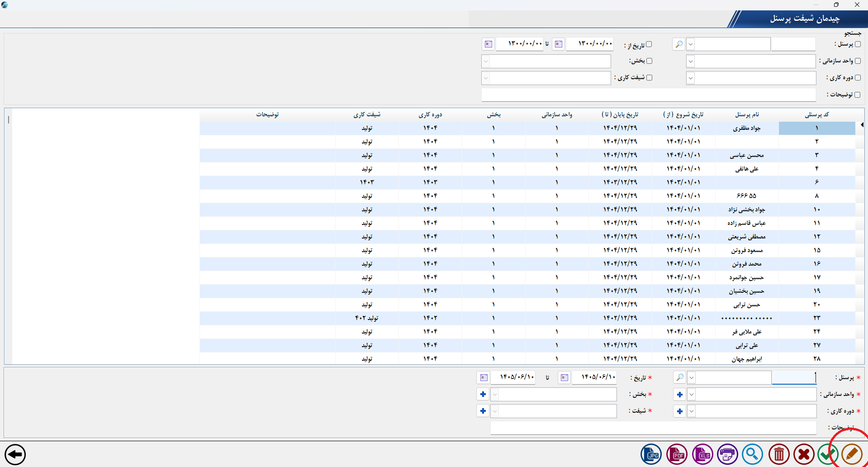Click the printer icon
868x467 pixels.
(x=727, y=454)
